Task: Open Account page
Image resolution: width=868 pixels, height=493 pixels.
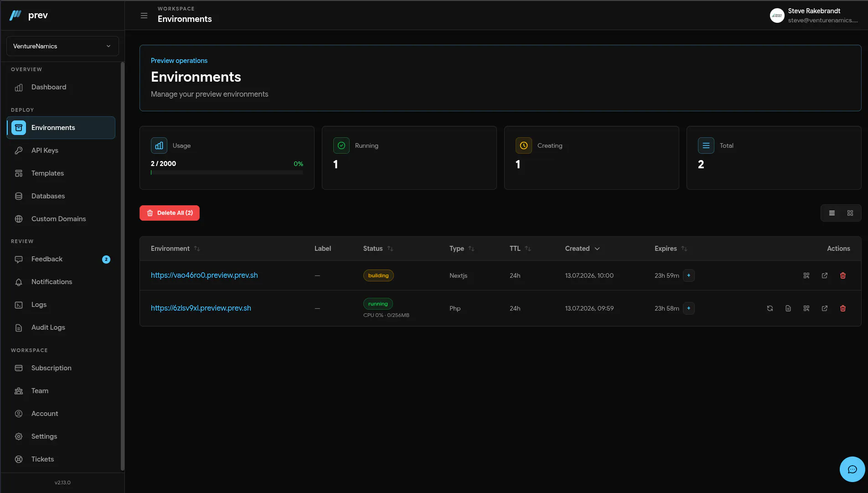Action: (x=61, y=414)
